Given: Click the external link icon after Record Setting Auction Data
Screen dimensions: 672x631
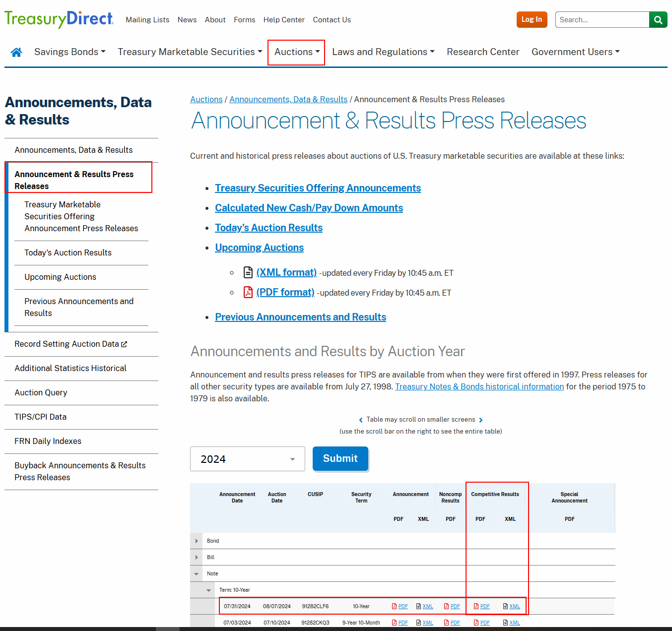Looking at the screenshot, I should pos(124,344).
